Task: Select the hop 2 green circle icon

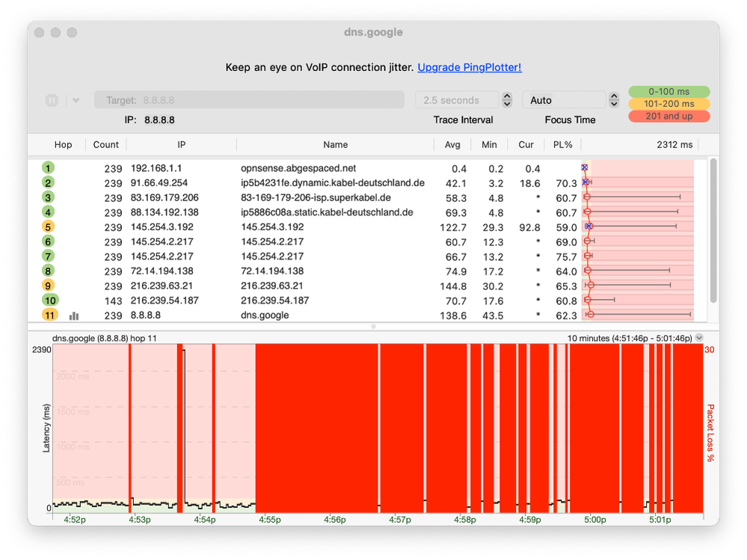Action: pos(48,182)
